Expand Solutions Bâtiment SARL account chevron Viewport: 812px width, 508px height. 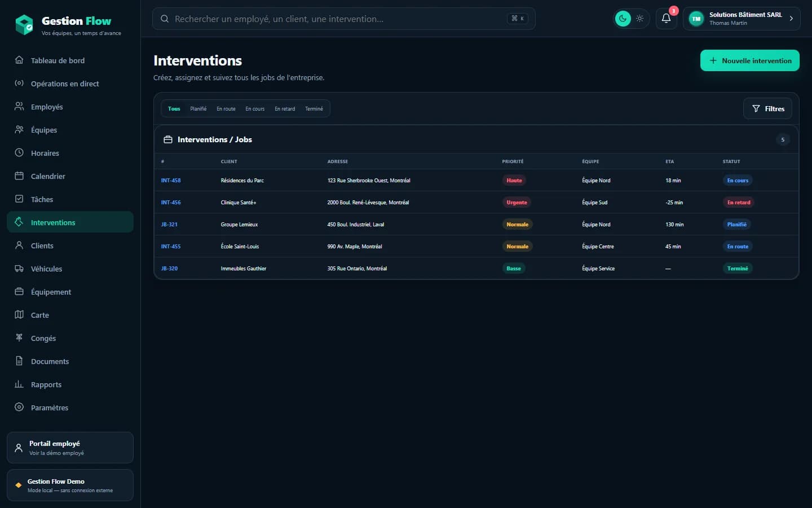tap(791, 19)
